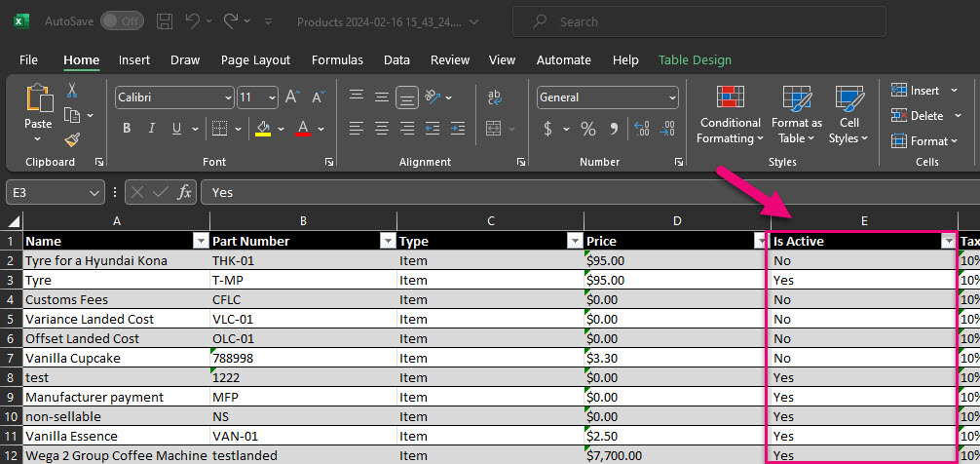Image resolution: width=980 pixels, height=464 pixels.
Task: Open the Price column filter dropdown
Action: click(x=761, y=242)
